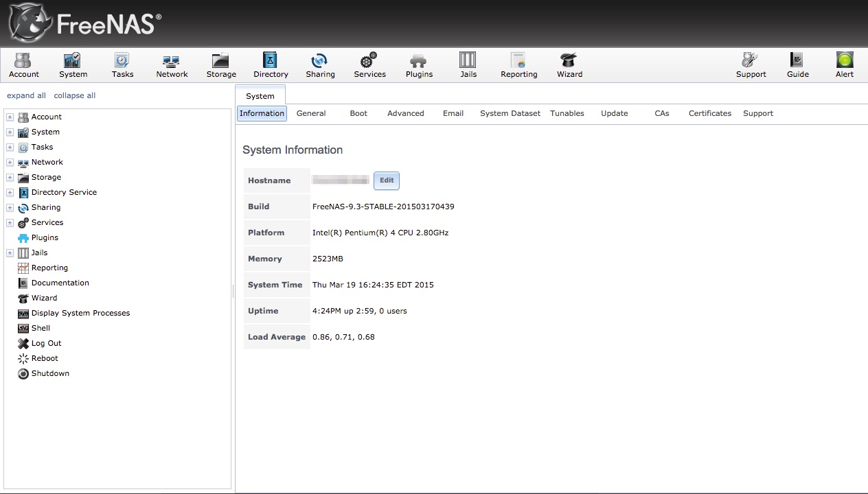Expand the Directory Service tree node
Image resolution: width=868 pixels, height=494 pixels.
click(x=10, y=192)
